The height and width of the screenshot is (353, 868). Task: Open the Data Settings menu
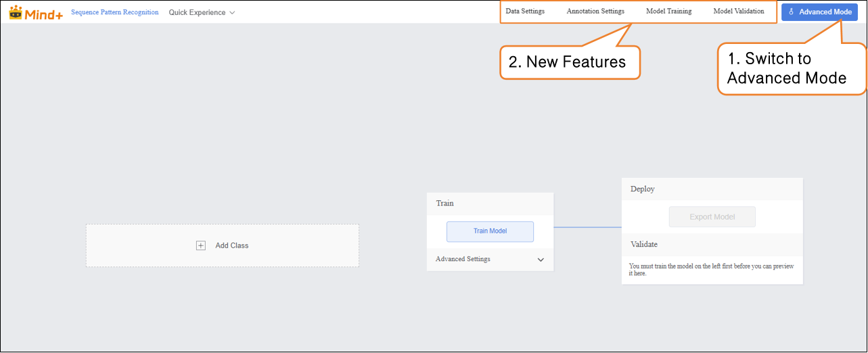(x=525, y=11)
